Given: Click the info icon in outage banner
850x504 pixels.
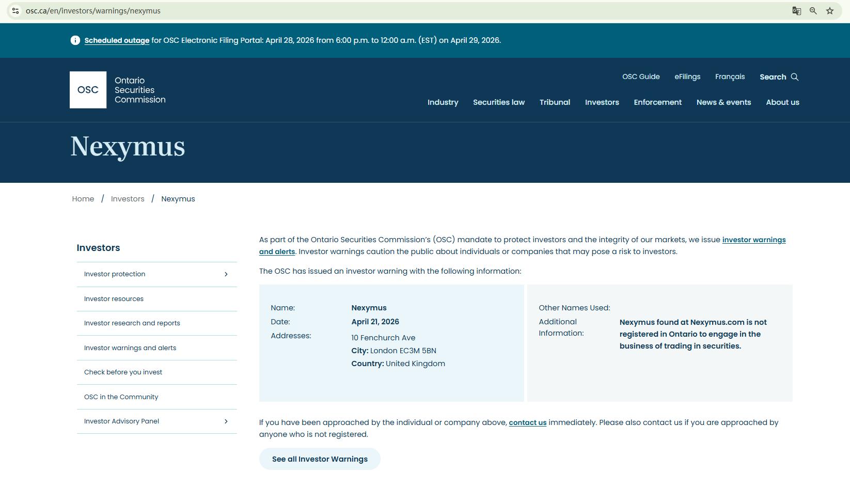Looking at the screenshot, I should point(75,40).
